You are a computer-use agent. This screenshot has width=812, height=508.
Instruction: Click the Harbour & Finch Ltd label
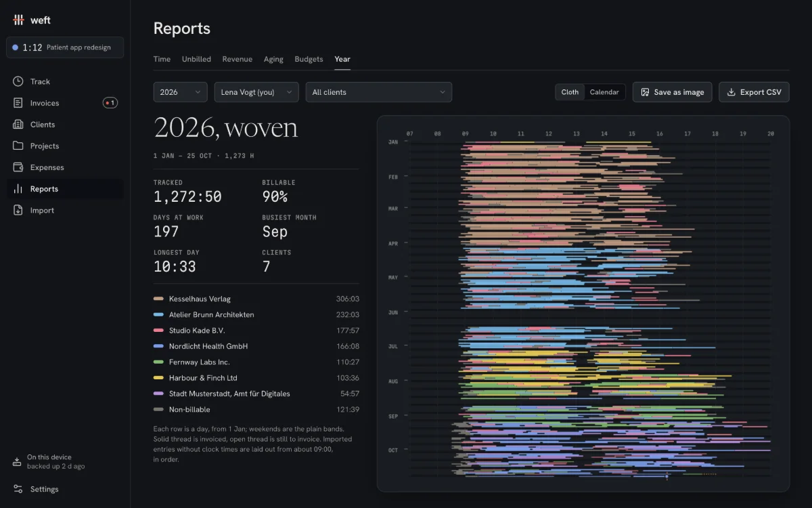coord(203,378)
